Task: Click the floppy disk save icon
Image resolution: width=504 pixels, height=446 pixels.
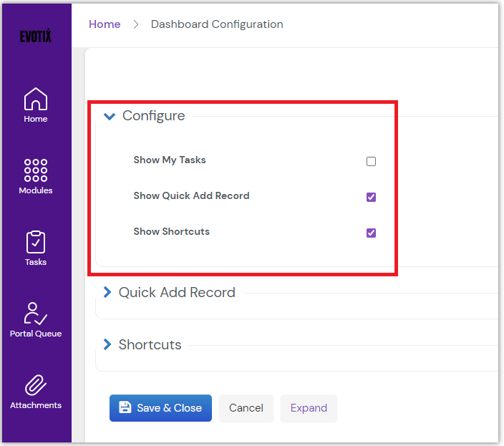Action: coord(125,407)
